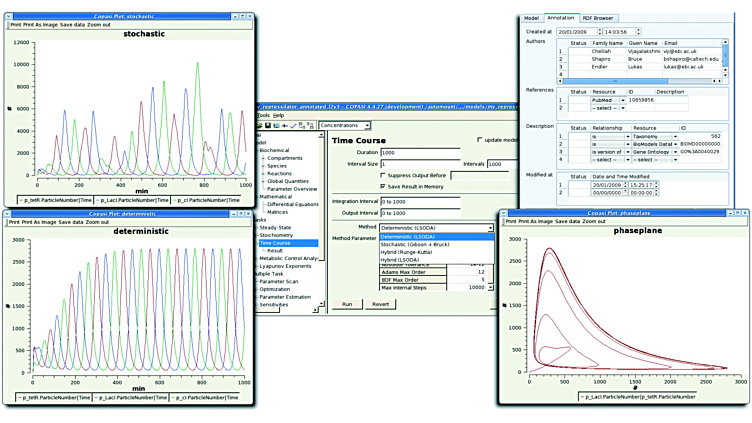Toggle Save Result in Memory checkbox

tap(384, 186)
